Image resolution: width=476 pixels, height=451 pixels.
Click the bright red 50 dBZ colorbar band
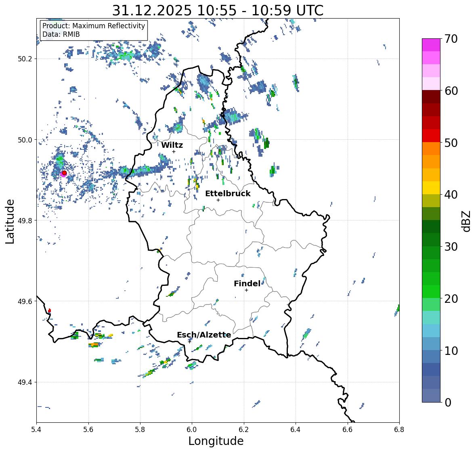431,136
